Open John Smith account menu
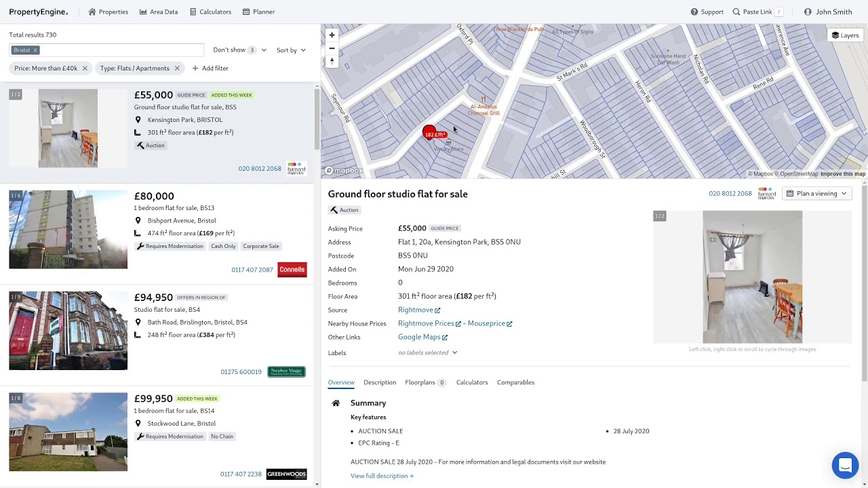 828,12
